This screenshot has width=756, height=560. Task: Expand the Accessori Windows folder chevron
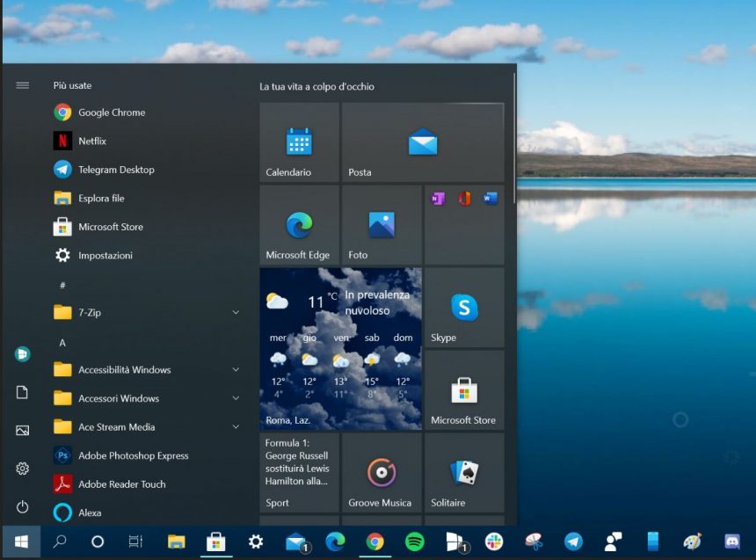click(236, 398)
